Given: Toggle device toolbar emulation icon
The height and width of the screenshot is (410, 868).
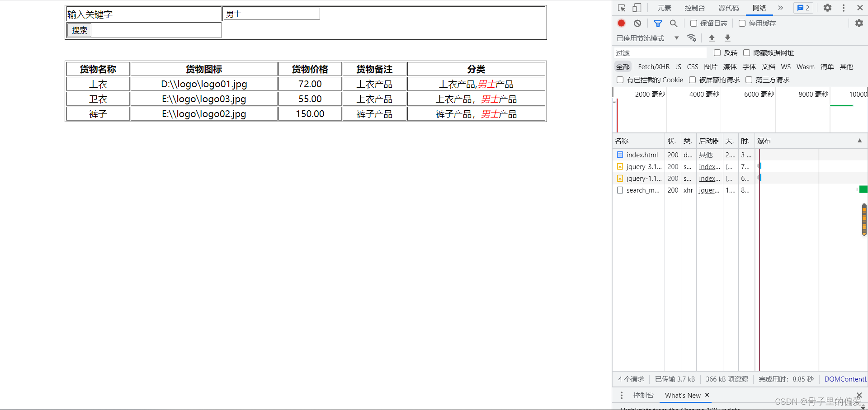Looking at the screenshot, I should 637,8.
